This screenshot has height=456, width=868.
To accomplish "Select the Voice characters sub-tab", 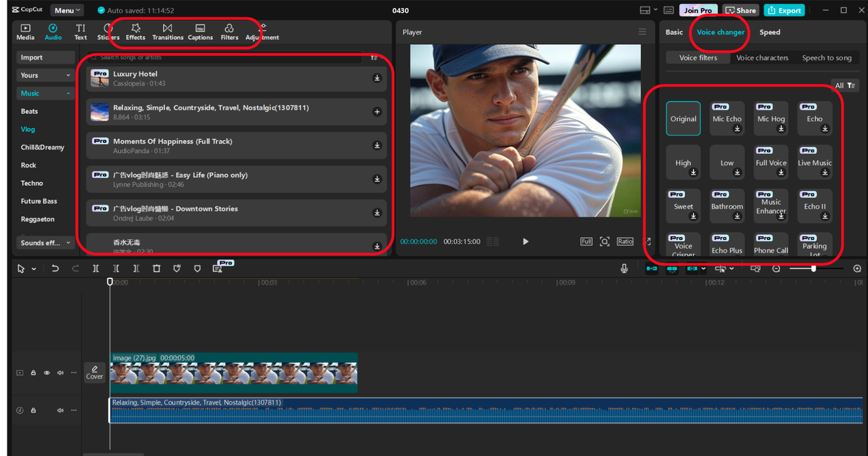I will pyautogui.click(x=762, y=58).
